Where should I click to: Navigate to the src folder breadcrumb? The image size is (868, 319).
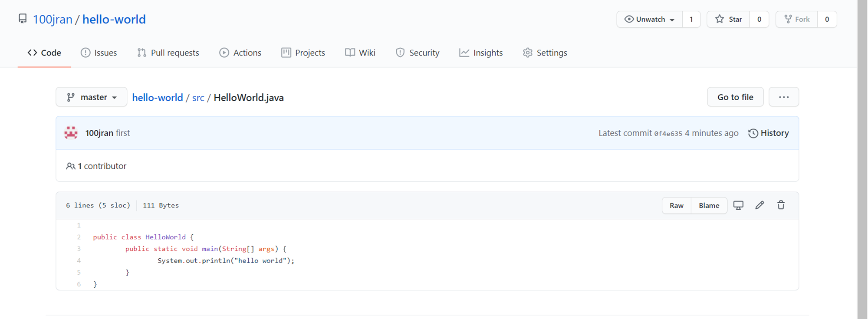(198, 98)
